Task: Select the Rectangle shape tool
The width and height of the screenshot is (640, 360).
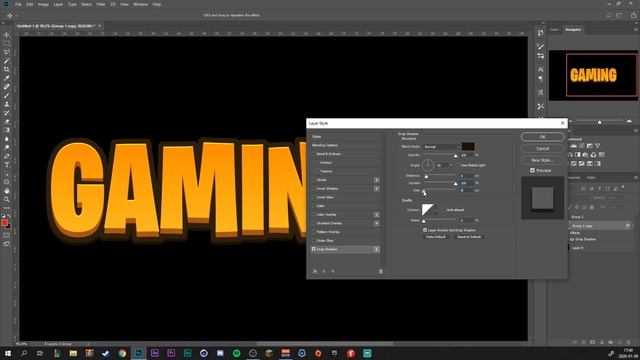Action: pyautogui.click(x=7, y=182)
